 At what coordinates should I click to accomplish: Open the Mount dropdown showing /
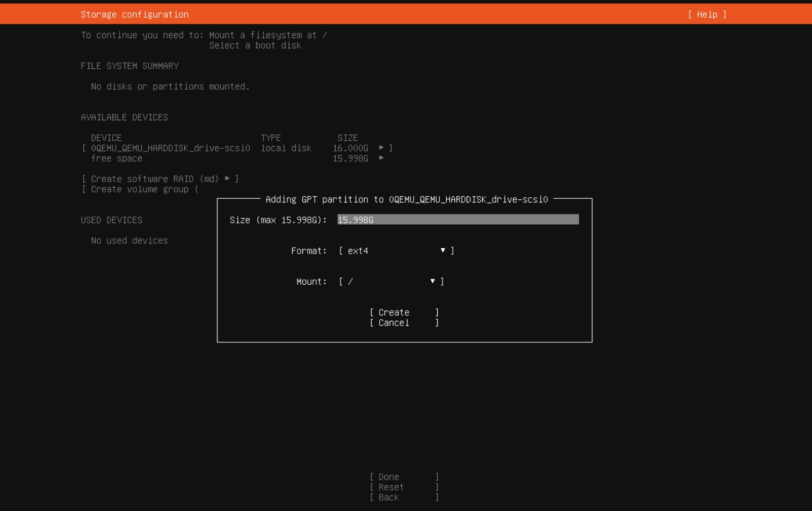390,282
